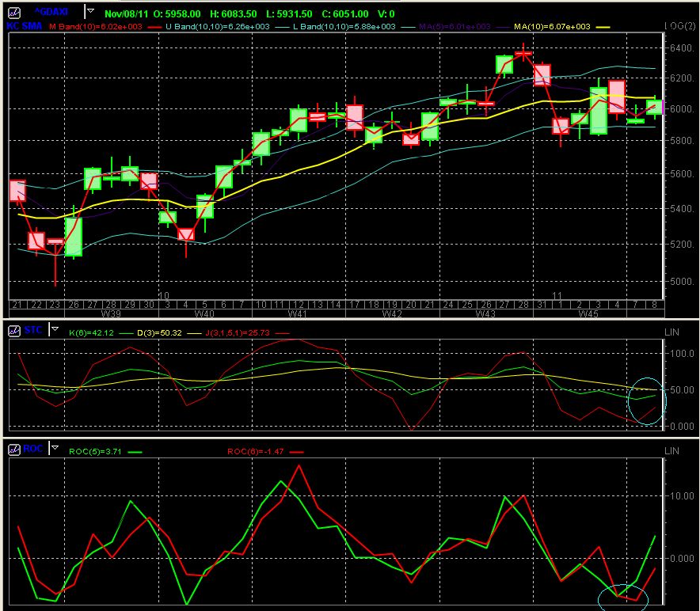Click the Nov/08/11 date in header
Image resolution: width=700 pixels, height=611 pixels.
tap(127, 13)
